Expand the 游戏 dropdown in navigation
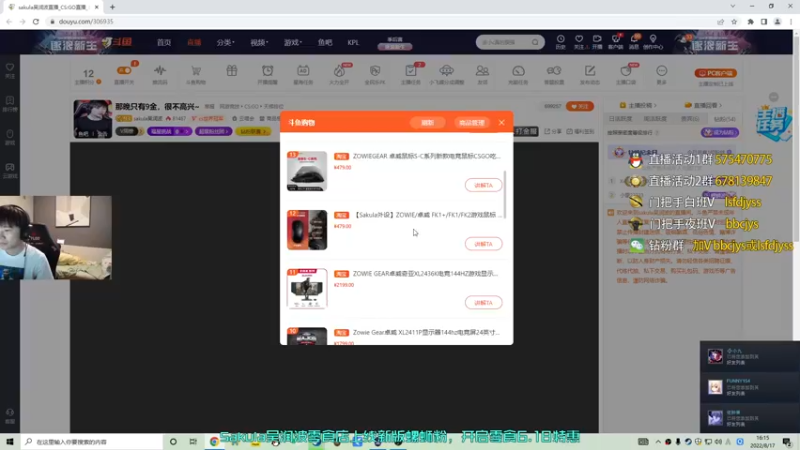Image resolution: width=800 pixels, height=450 pixels. 293,42
